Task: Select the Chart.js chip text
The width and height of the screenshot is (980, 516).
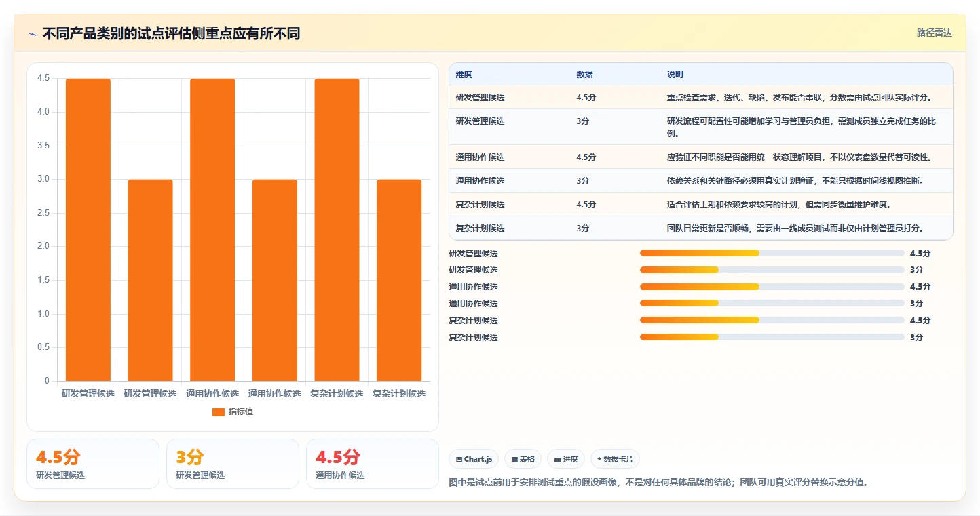Action: click(478, 459)
